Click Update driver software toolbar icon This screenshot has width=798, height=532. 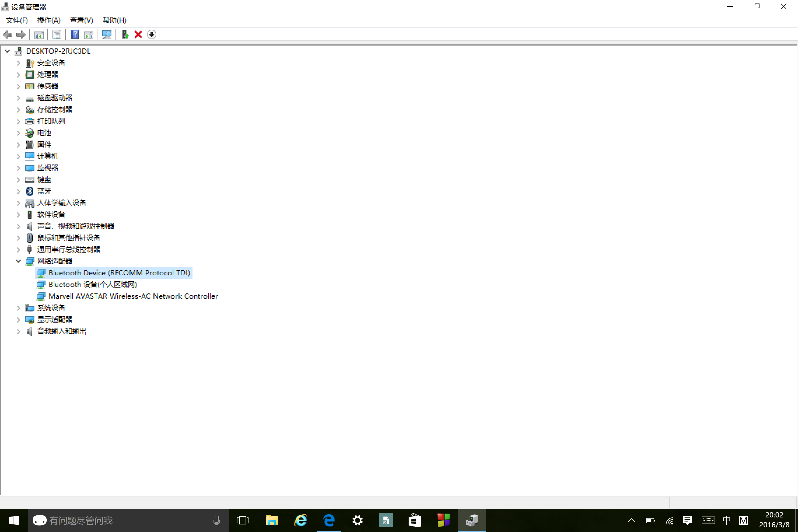click(125, 35)
